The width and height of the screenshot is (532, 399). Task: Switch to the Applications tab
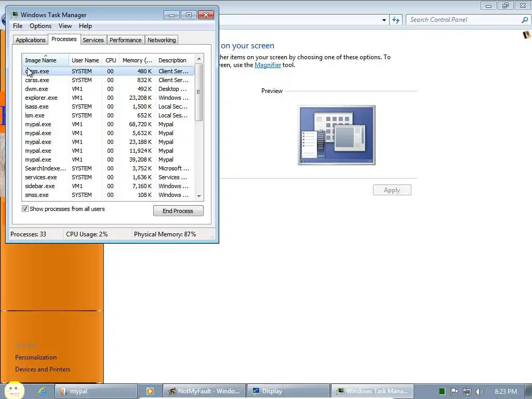click(31, 40)
